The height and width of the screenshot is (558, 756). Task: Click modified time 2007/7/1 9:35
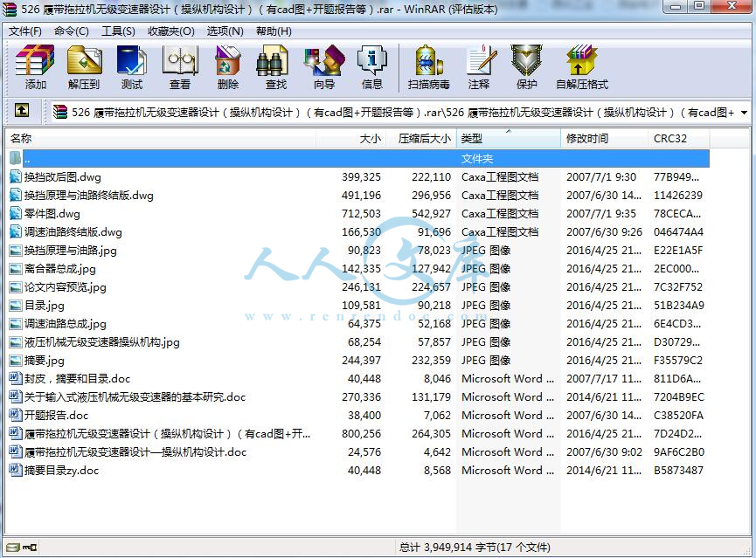[x=601, y=213]
